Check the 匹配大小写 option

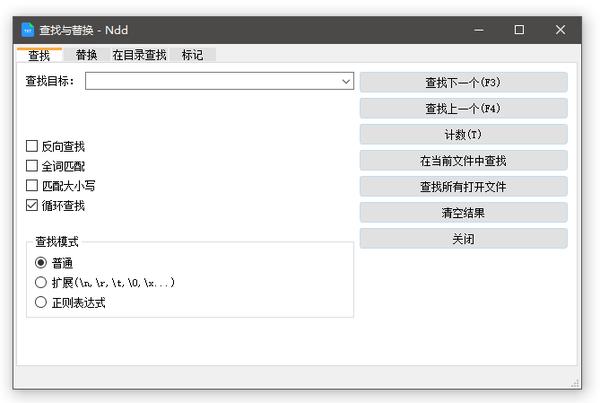pos(32,186)
